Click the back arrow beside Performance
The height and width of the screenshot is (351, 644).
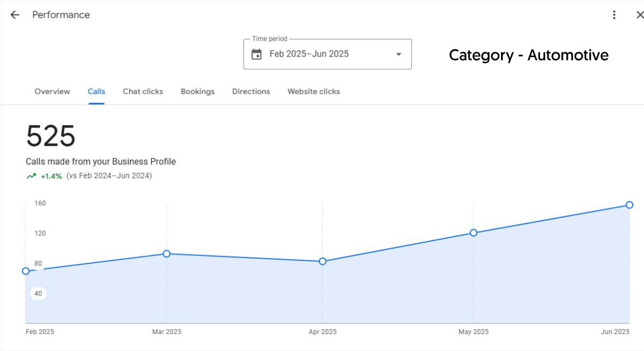pyautogui.click(x=14, y=15)
